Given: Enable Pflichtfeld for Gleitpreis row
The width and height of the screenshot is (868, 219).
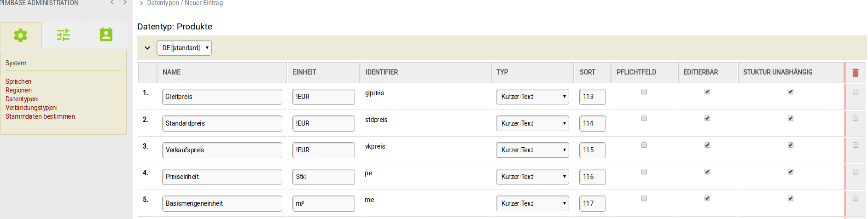Looking at the screenshot, I should (x=644, y=92).
